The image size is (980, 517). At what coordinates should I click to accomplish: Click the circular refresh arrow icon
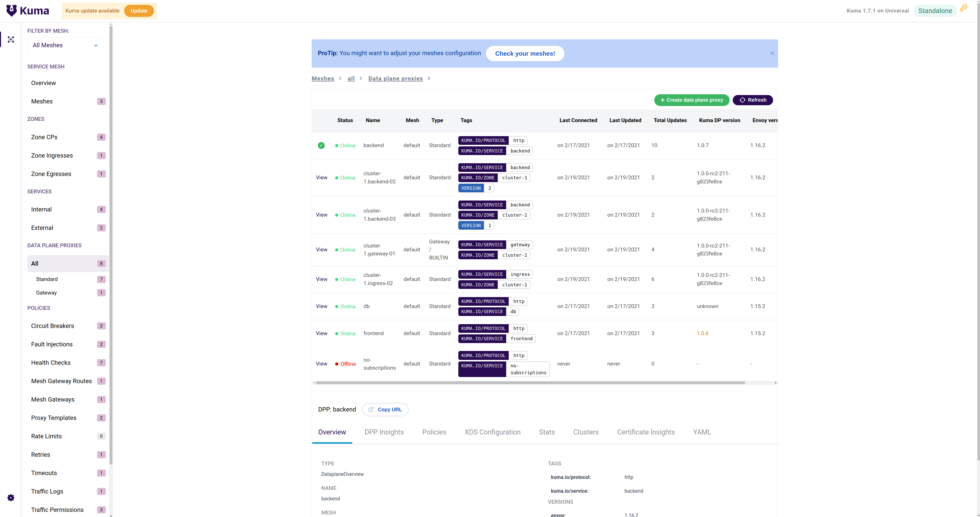pyautogui.click(x=743, y=100)
